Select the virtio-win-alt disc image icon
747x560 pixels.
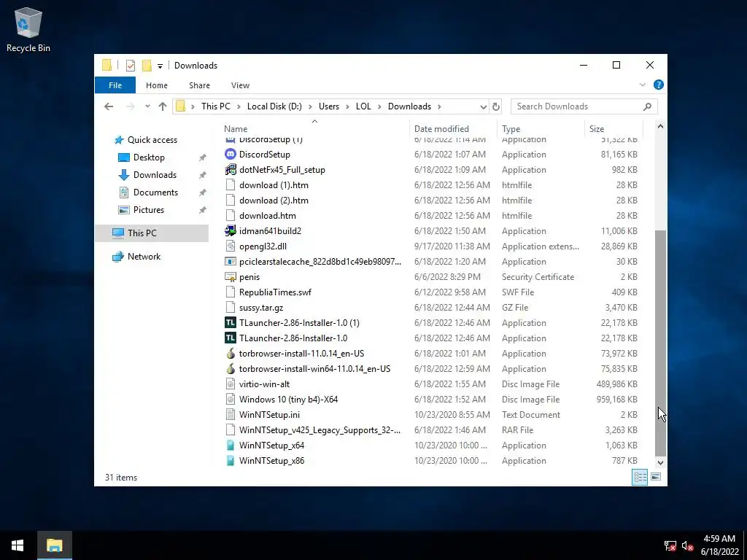(231, 384)
